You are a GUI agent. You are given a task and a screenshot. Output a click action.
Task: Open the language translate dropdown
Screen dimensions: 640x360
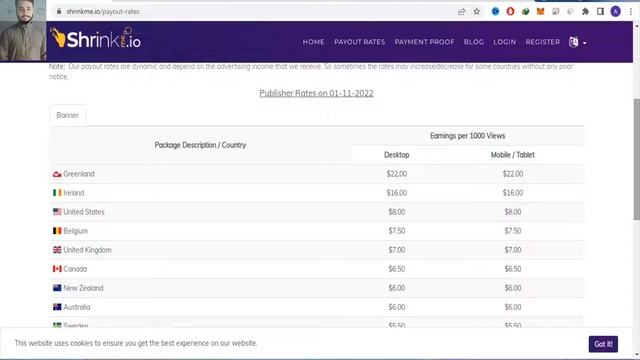point(578,42)
